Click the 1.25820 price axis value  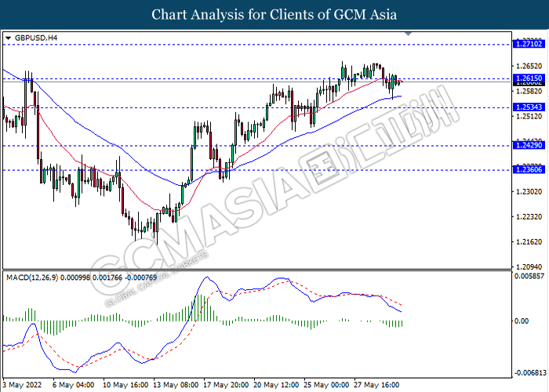pyautogui.click(x=529, y=92)
